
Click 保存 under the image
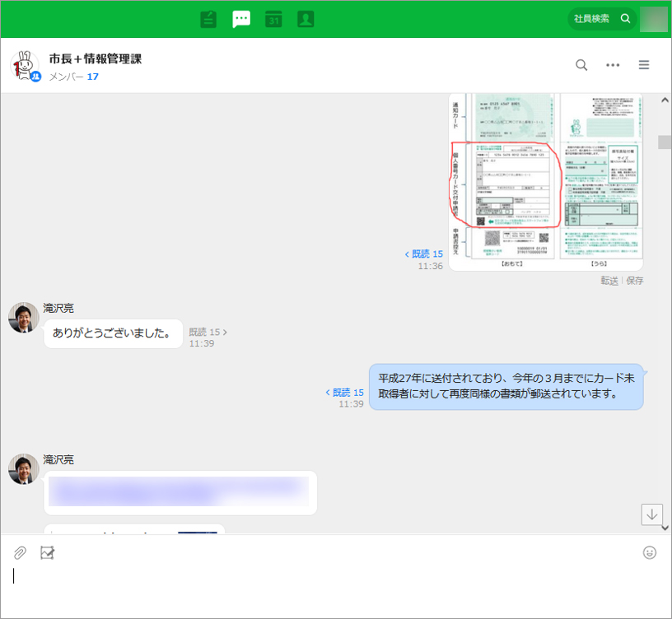click(x=635, y=281)
